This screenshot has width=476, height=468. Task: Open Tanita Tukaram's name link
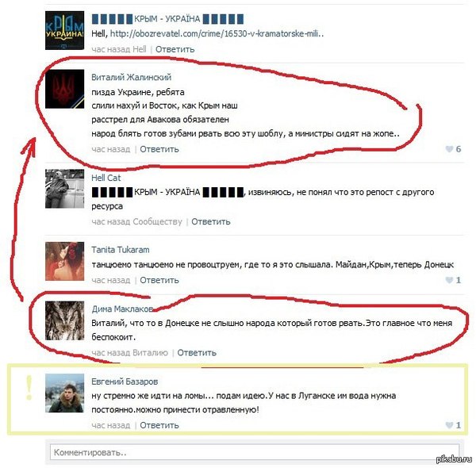pyautogui.click(x=121, y=250)
